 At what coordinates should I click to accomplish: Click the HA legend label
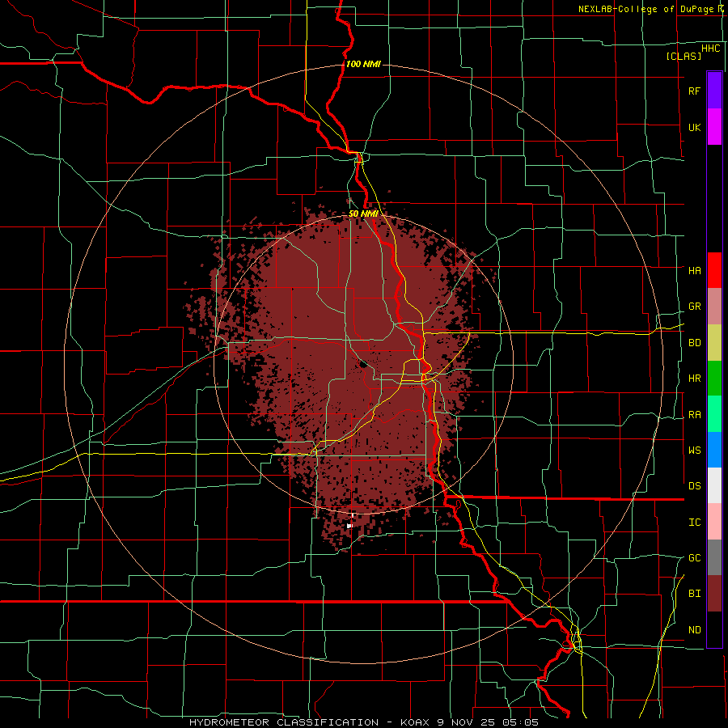click(694, 270)
